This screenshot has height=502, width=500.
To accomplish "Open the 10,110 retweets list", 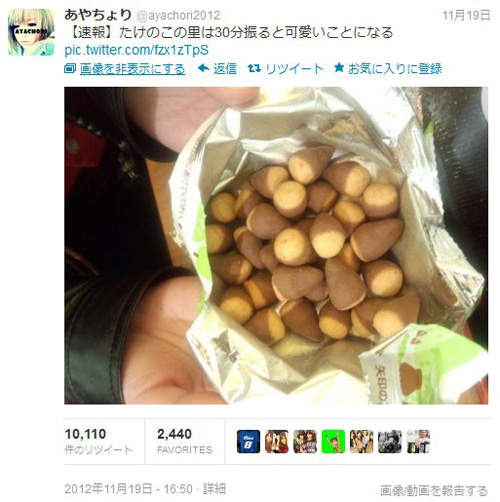I will (98, 441).
